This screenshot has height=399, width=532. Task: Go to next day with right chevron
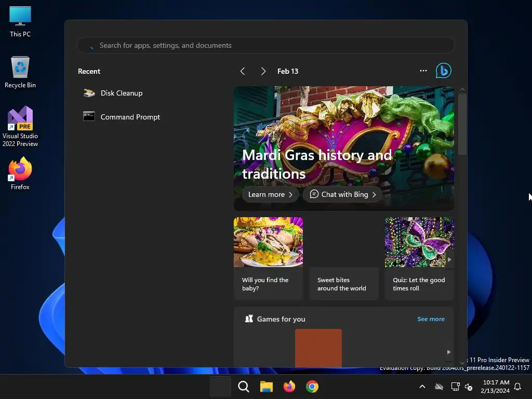(263, 71)
